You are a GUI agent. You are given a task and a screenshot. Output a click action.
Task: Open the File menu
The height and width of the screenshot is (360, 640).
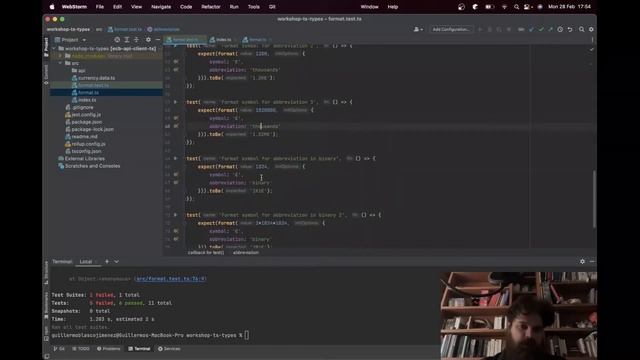[100, 7]
